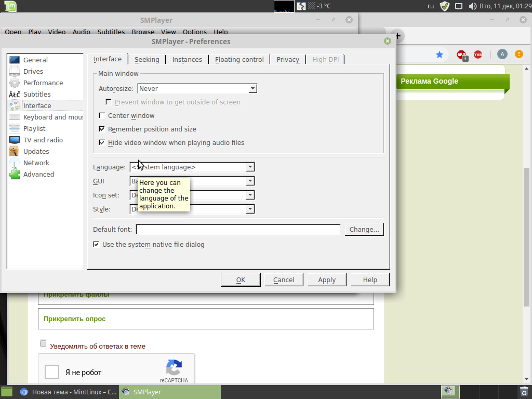Image resolution: width=532 pixels, height=399 pixels.
Task: Toggle Remember position and size
Action: click(x=102, y=129)
